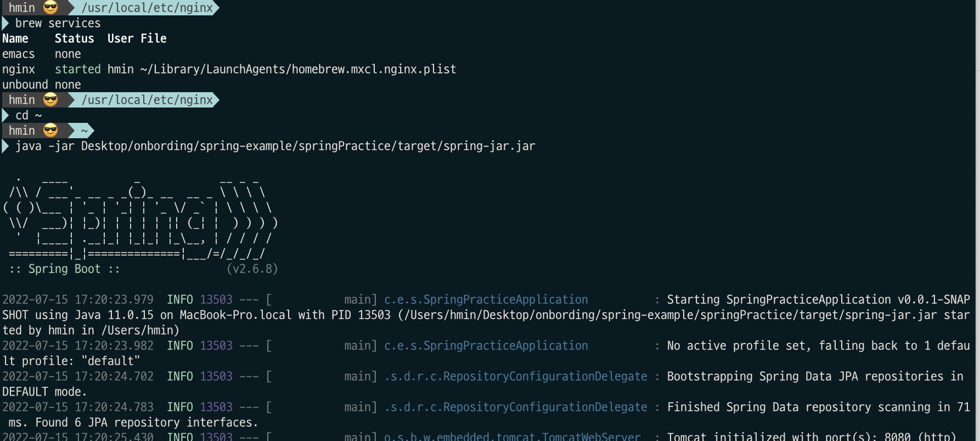The width and height of the screenshot is (980, 441).
Task: Click the 'DEFAULT mode.' text
Action: pos(44,392)
